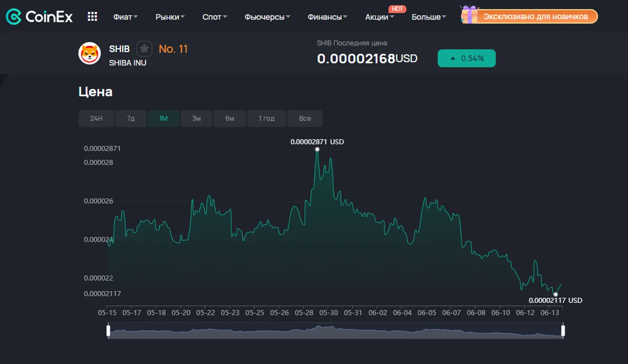Expand the Фиат dropdown menu
Image resolution: width=628 pixels, height=364 pixels.
[x=125, y=17]
